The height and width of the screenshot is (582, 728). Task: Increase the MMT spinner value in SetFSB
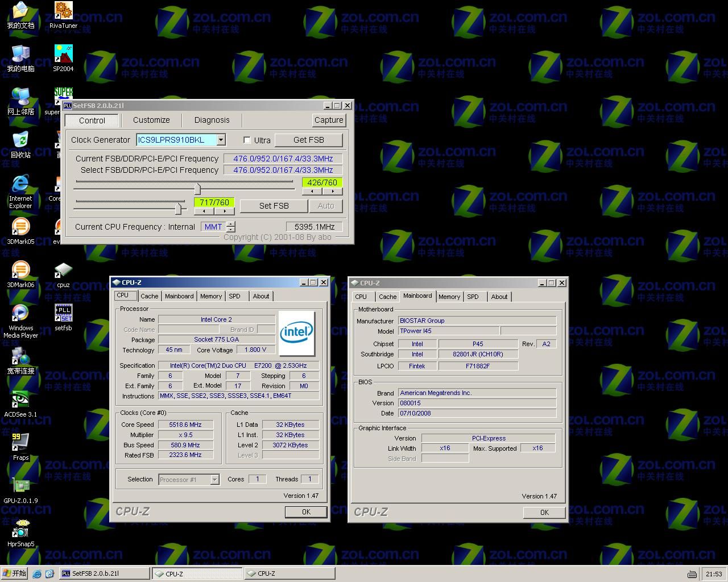231,224
